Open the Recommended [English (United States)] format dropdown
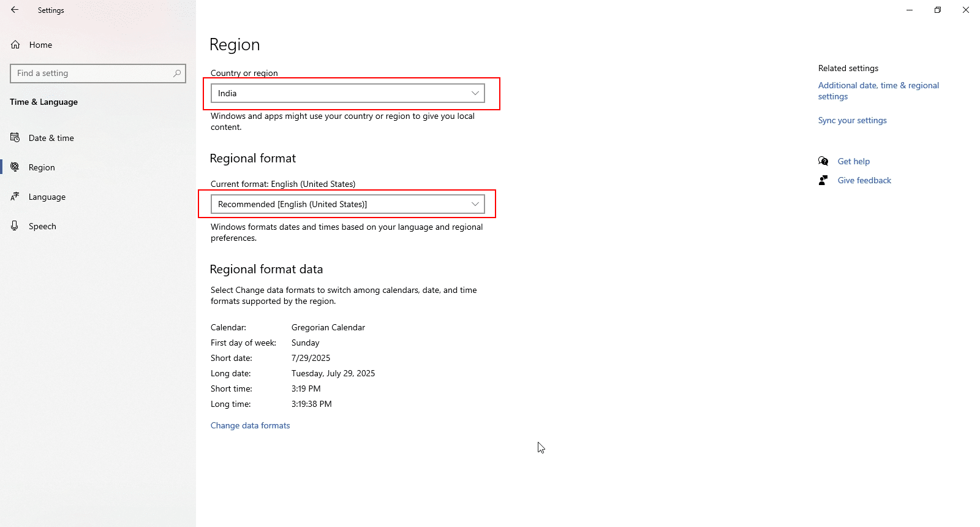 (348, 204)
